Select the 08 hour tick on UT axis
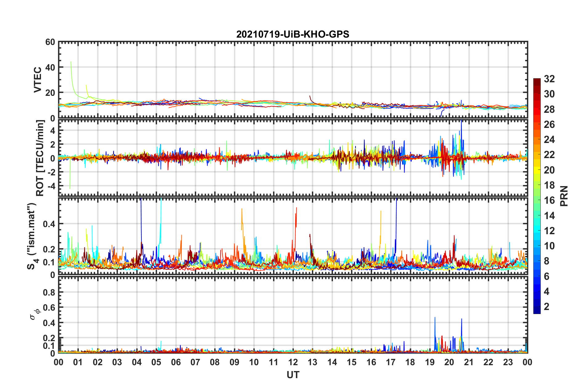 coord(215,362)
